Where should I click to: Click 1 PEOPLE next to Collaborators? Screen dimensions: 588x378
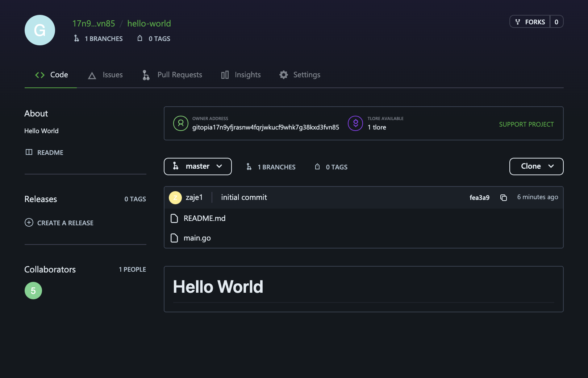click(x=132, y=270)
